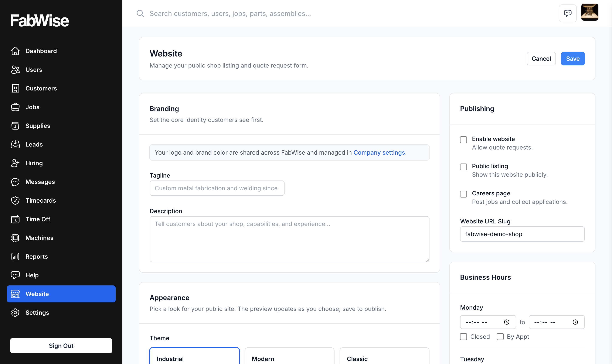Image resolution: width=612 pixels, height=364 pixels.
Task: Open Hiring in the sidebar
Action: coord(61,163)
